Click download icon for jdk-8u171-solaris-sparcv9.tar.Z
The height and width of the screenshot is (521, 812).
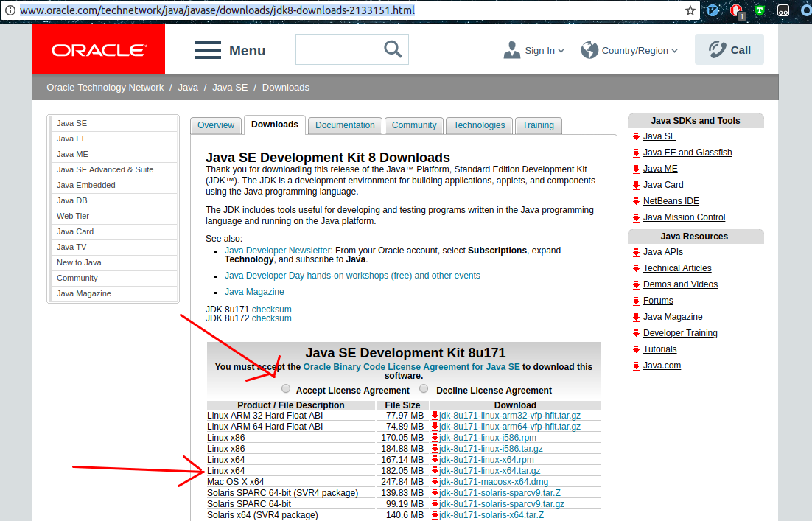point(435,493)
